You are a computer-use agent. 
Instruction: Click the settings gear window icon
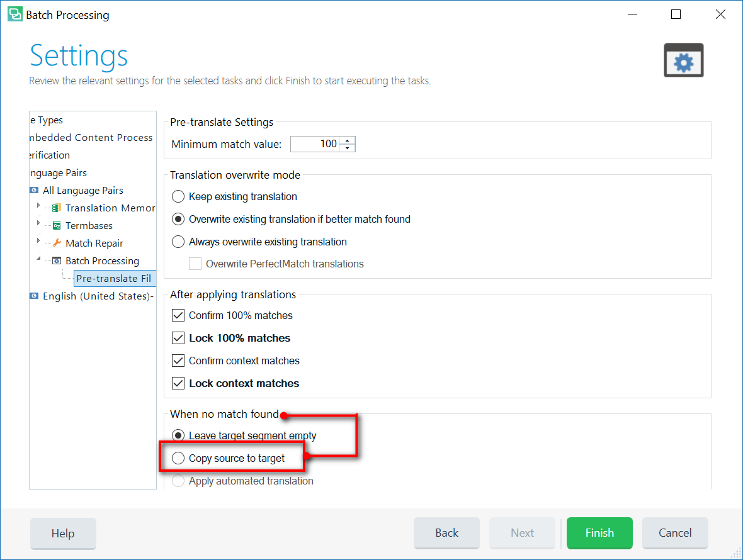coord(683,60)
